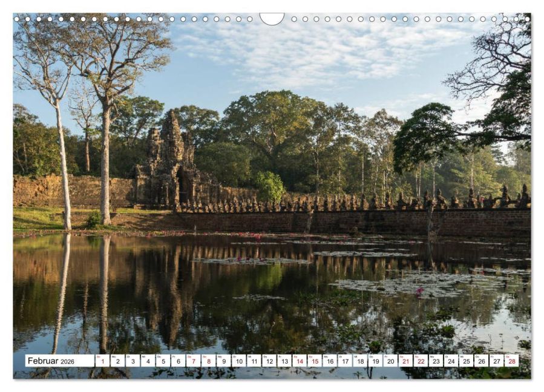The width and height of the screenshot is (544, 392).
Task: Select date 5 in the calendar strip
Action: tap(163, 361)
